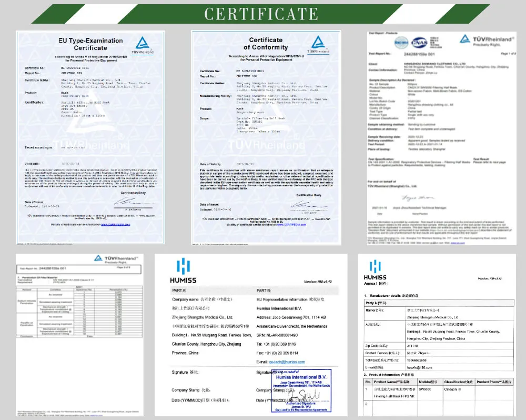Screen dimensions: 526x420
Task: Click '2. Product information' section heading
Action: (389, 375)
